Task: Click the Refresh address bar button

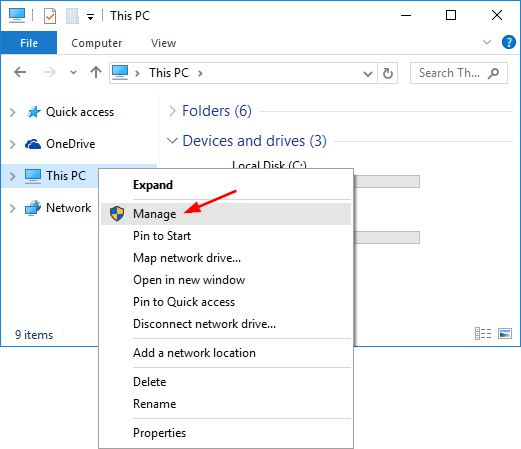Action: point(388,73)
